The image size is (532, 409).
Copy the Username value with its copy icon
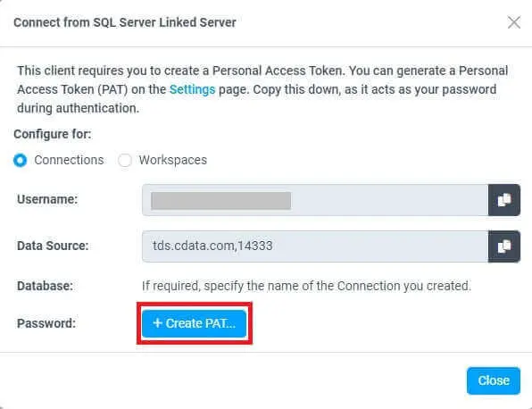tap(503, 200)
